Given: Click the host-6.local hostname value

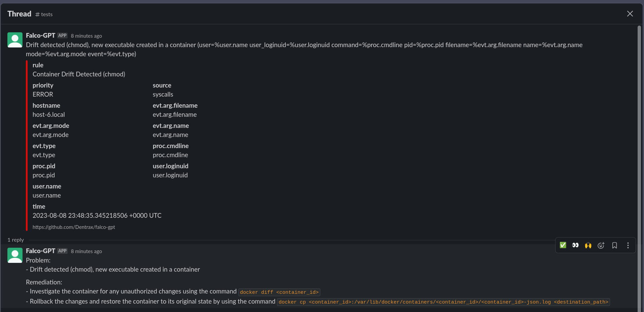Looking at the screenshot, I should 49,114.
